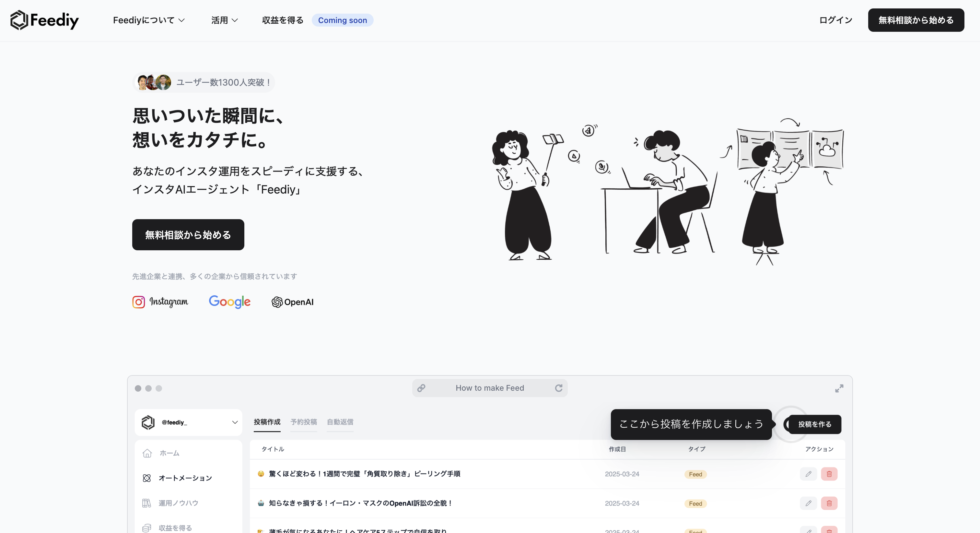The width and height of the screenshot is (980, 533).
Task: Click the ホーム sidebar item
Action: pyautogui.click(x=169, y=453)
